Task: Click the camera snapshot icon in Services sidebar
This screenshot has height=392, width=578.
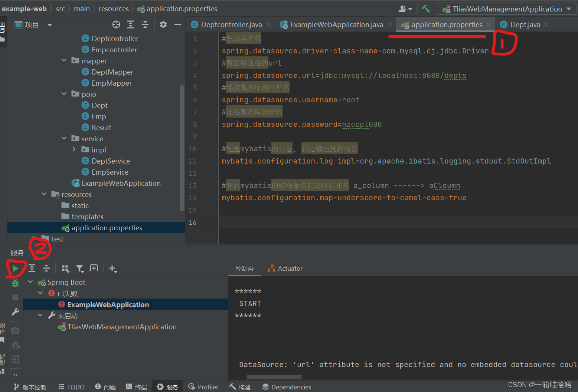Action: (15, 330)
